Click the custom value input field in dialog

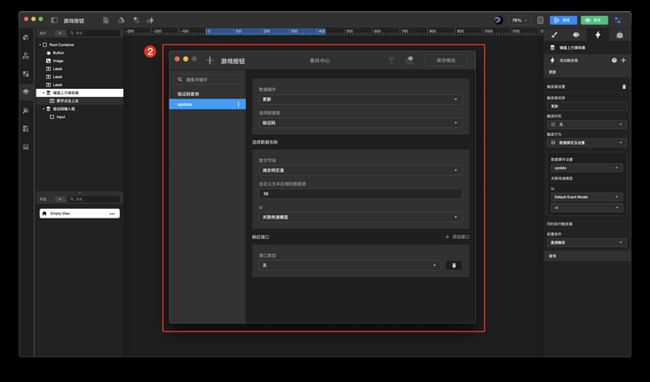tap(360, 193)
